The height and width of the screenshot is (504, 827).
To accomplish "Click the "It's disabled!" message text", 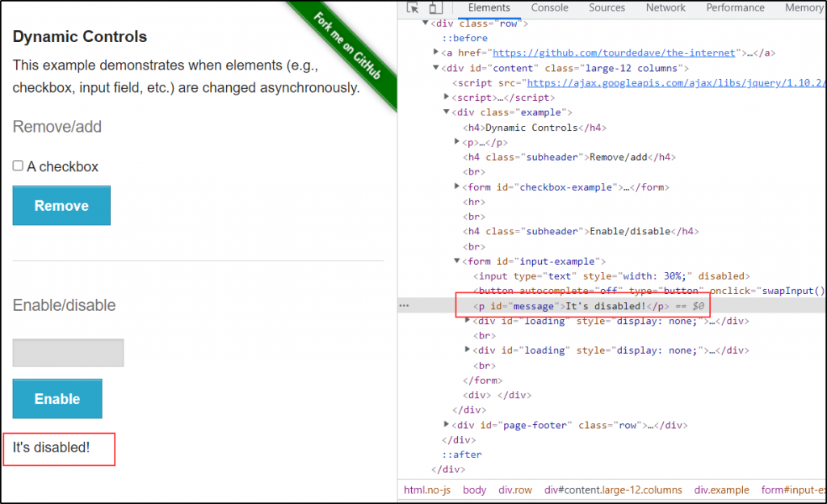I will tap(51, 447).
